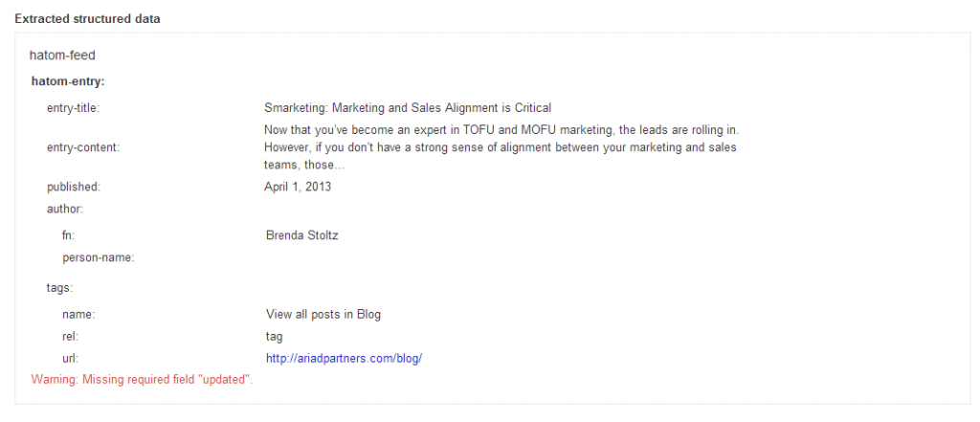Click the entry-title field label

[73, 108]
